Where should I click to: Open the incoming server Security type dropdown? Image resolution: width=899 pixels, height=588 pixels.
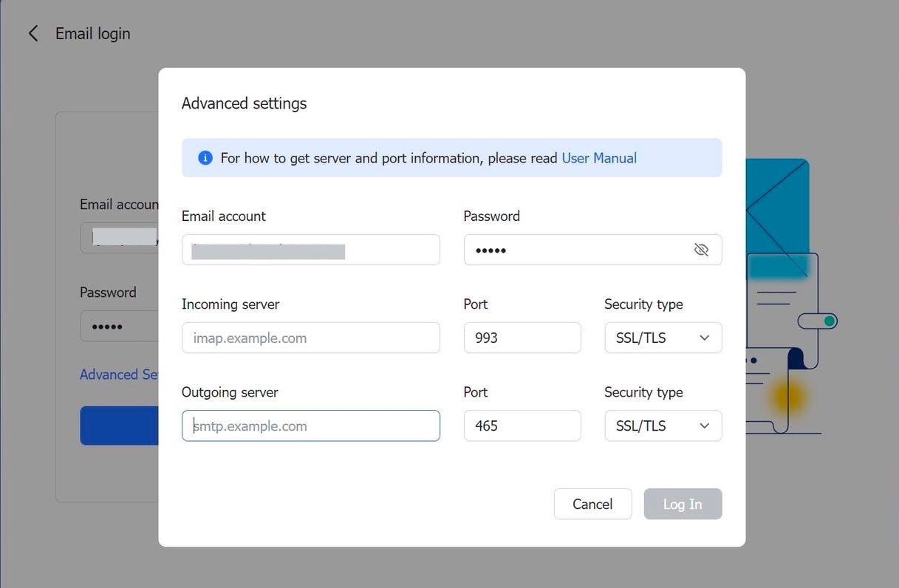662,338
